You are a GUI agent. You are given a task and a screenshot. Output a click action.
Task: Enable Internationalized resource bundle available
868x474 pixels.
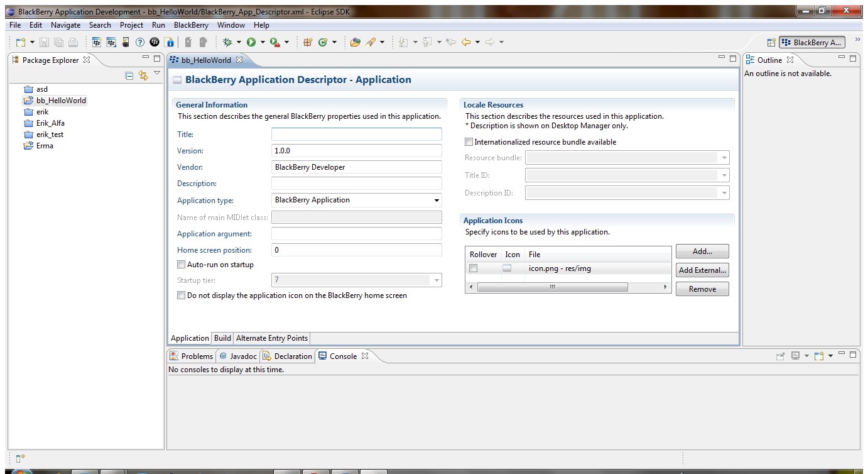tap(469, 142)
